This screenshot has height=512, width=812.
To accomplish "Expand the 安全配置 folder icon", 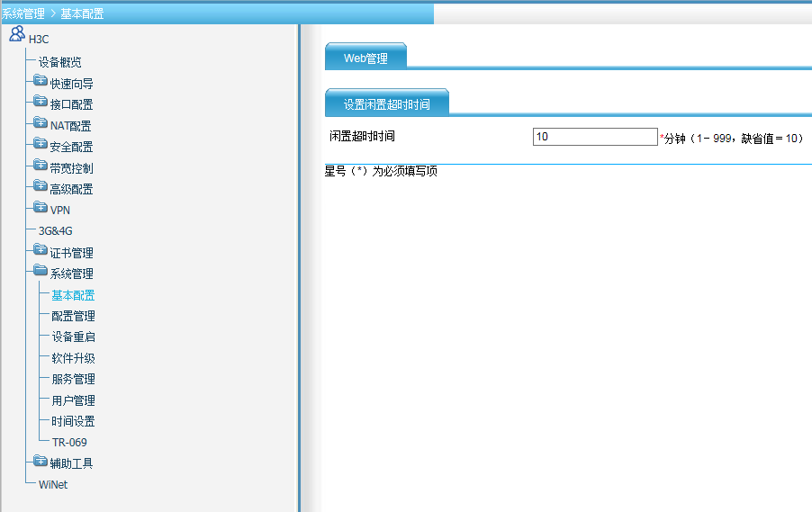I will click(41, 143).
